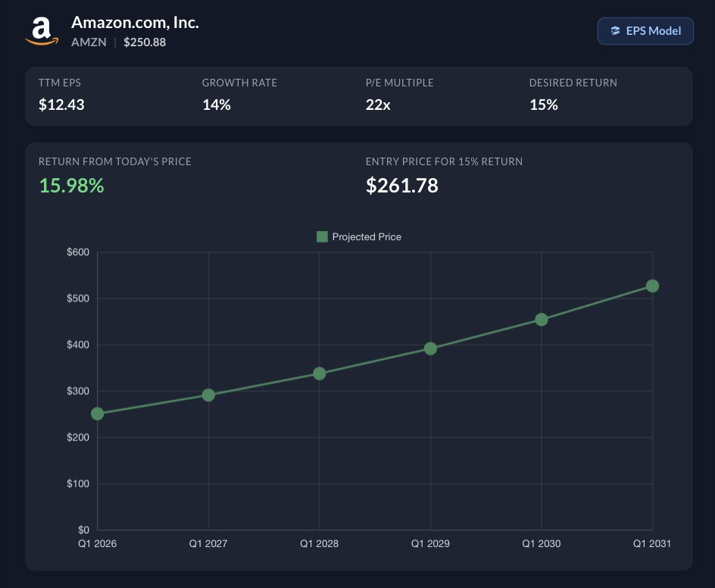Click the $100 y-axis label
Screen dimensions: 715x588
click(x=78, y=483)
